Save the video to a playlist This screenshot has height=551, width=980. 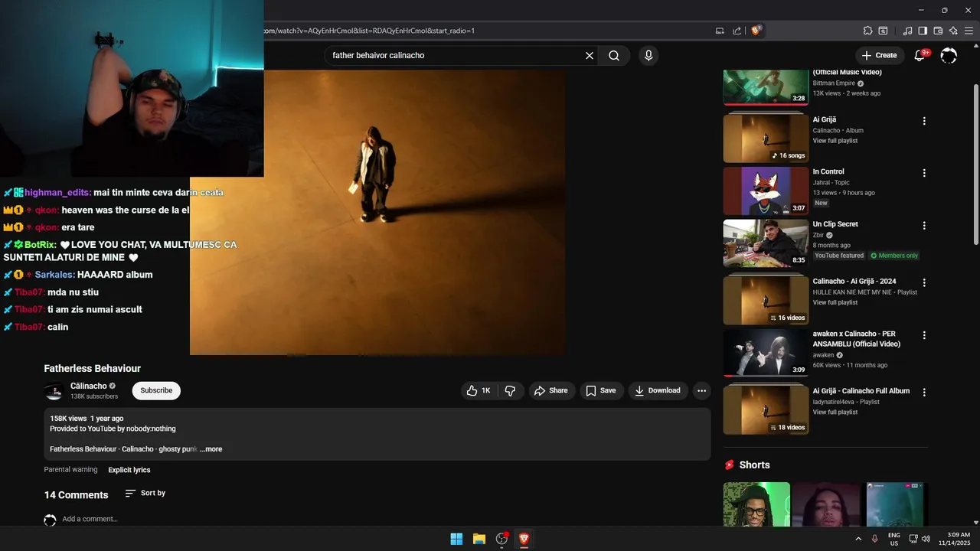pyautogui.click(x=601, y=390)
